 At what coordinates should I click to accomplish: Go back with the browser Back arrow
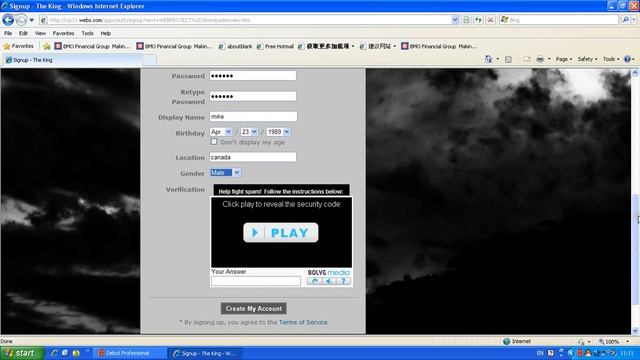tap(8, 20)
